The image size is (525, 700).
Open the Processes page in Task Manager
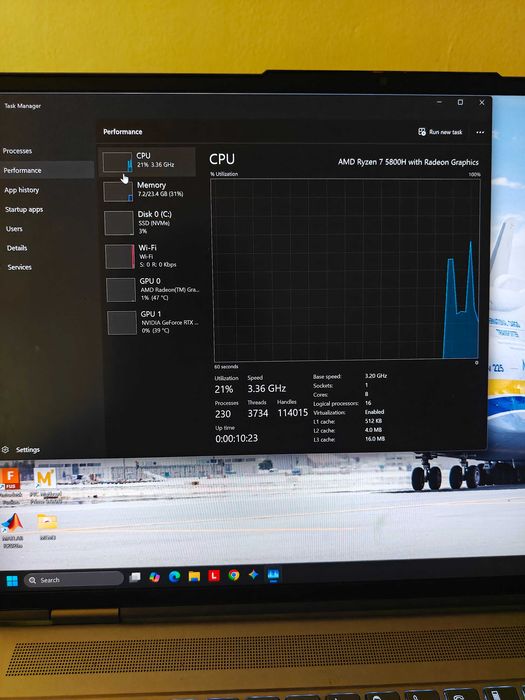coord(18,151)
